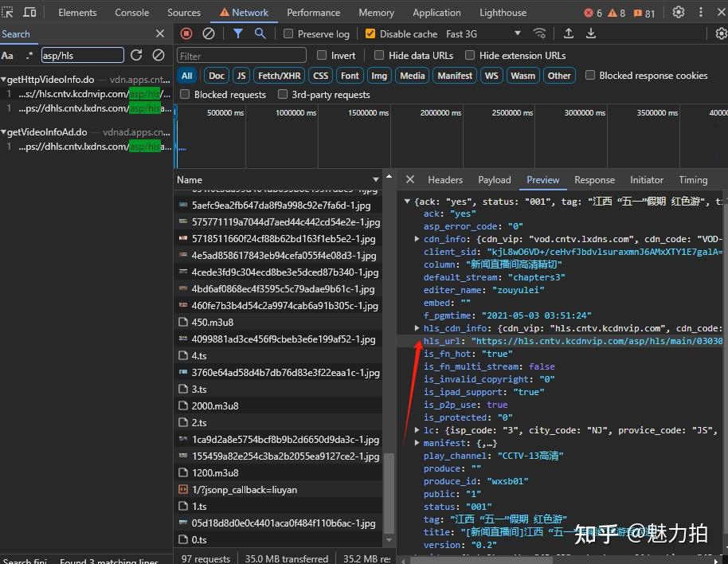The height and width of the screenshot is (564, 728).
Task: Expand the lc JSON node
Action: coord(417,430)
